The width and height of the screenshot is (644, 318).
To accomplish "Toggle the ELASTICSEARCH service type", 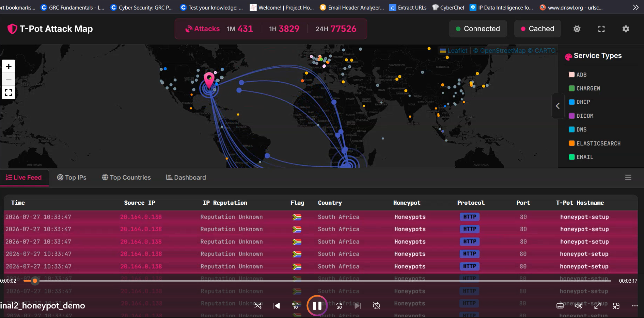I will point(595,144).
